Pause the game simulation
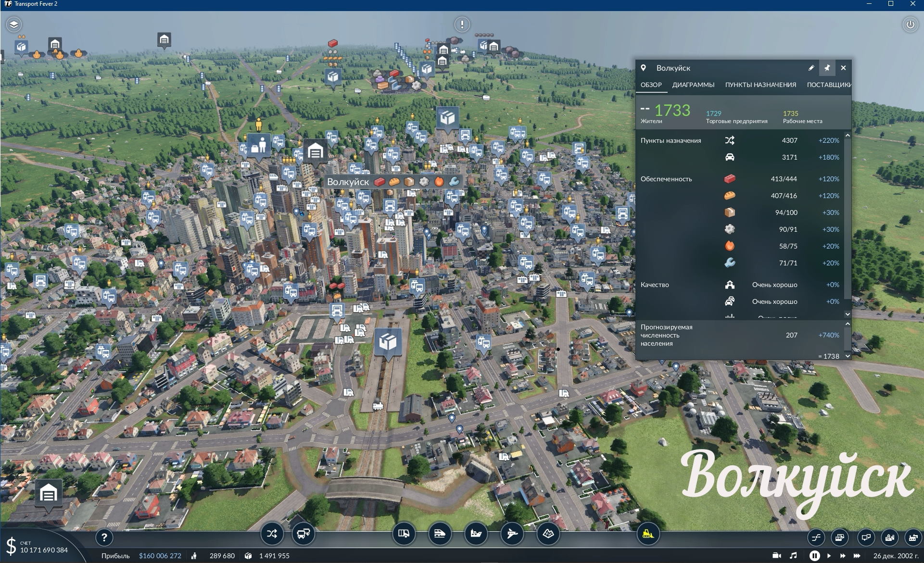The width and height of the screenshot is (924, 563). [x=814, y=555]
